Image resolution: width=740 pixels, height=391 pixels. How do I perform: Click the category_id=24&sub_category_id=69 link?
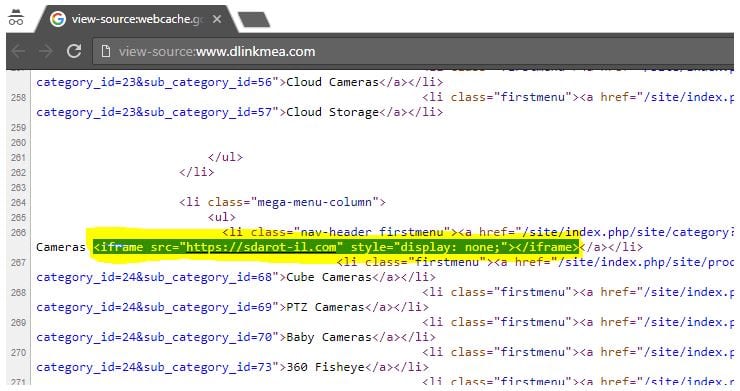(x=154, y=307)
